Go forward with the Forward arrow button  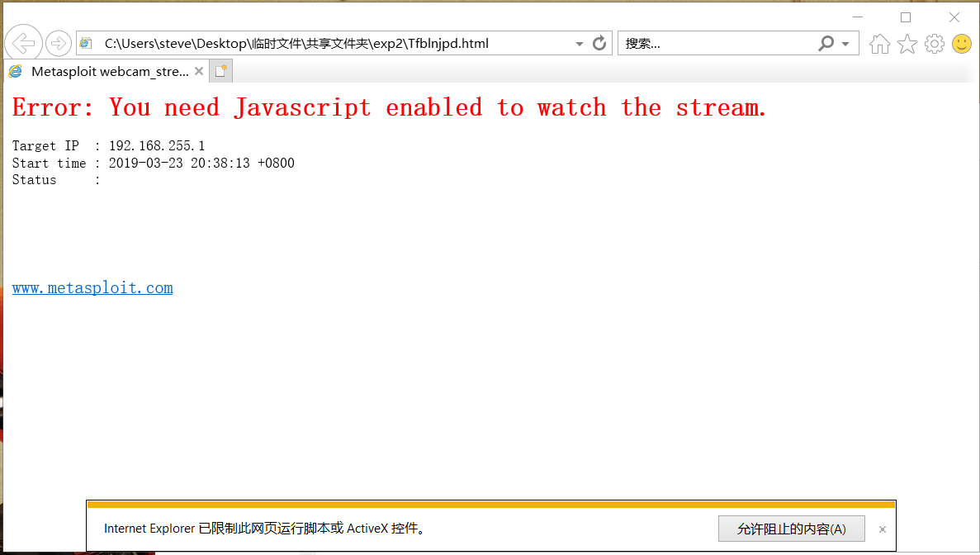58,44
